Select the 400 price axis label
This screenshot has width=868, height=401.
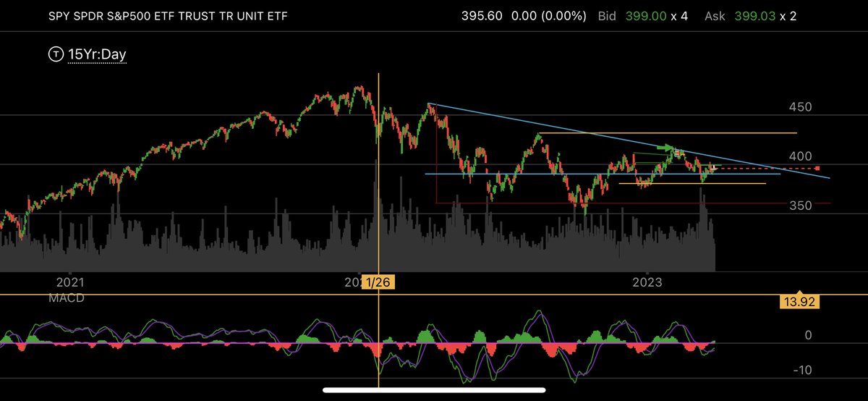[802, 156]
